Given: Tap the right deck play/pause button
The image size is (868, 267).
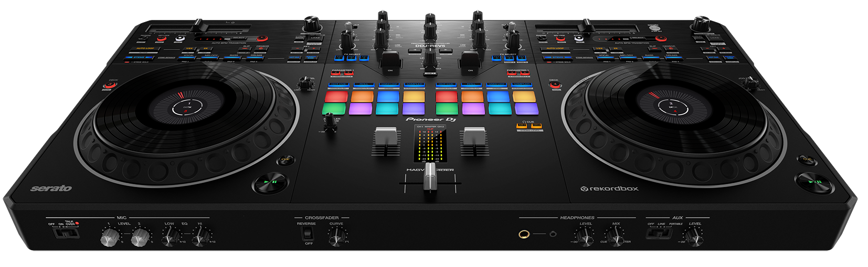Looking at the screenshot, I should point(813,182).
